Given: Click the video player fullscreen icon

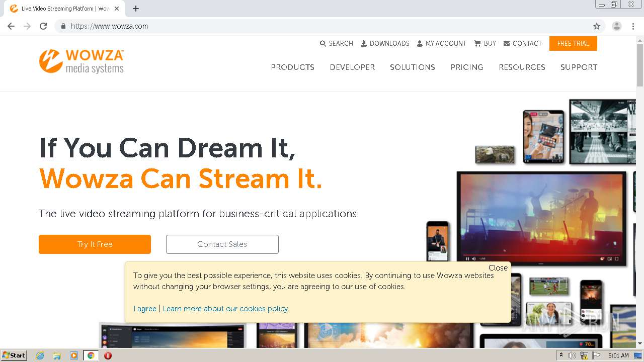Looking at the screenshot, I should (x=617, y=258).
